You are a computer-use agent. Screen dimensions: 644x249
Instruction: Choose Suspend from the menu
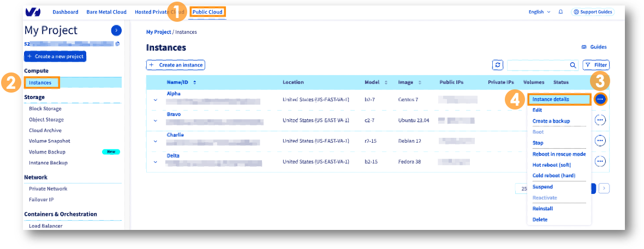coord(542,187)
